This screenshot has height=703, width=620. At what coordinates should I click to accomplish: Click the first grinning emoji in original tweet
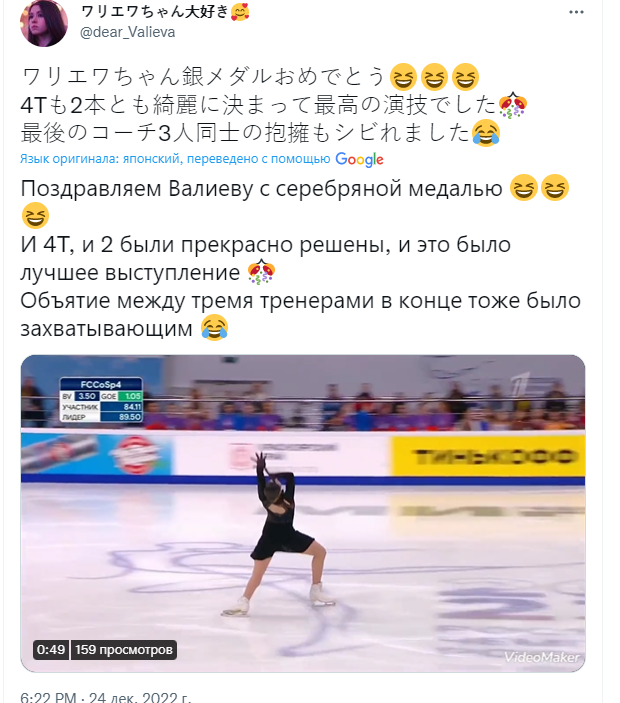pyautogui.click(x=403, y=77)
